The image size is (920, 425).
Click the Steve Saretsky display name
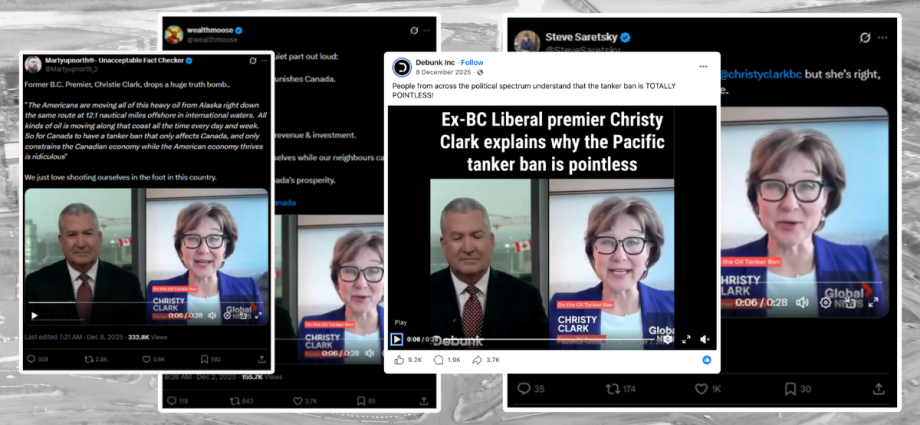point(581,38)
